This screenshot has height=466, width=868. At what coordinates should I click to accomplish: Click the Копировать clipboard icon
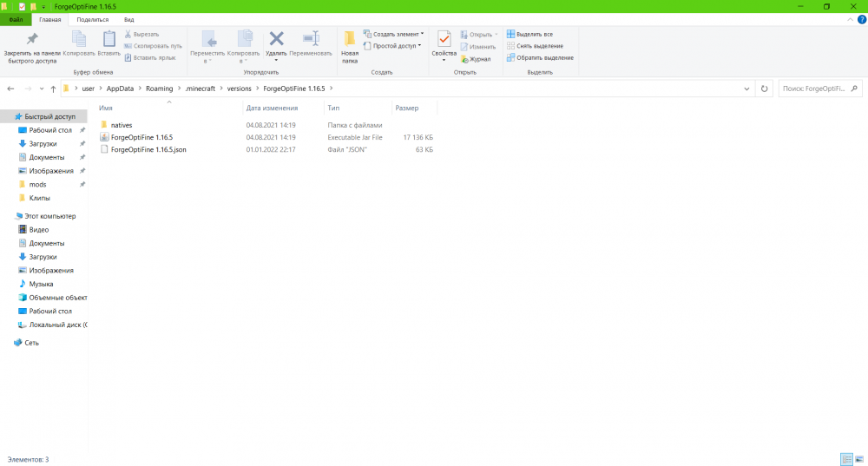point(79,43)
